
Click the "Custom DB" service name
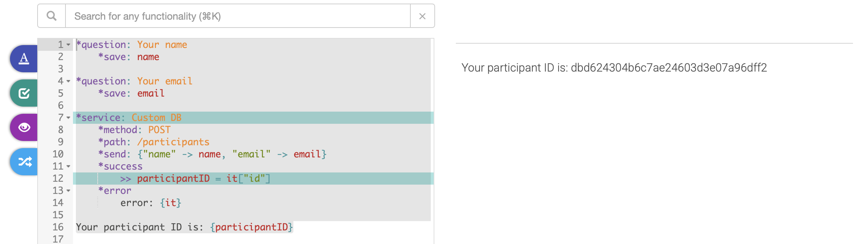click(x=156, y=118)
